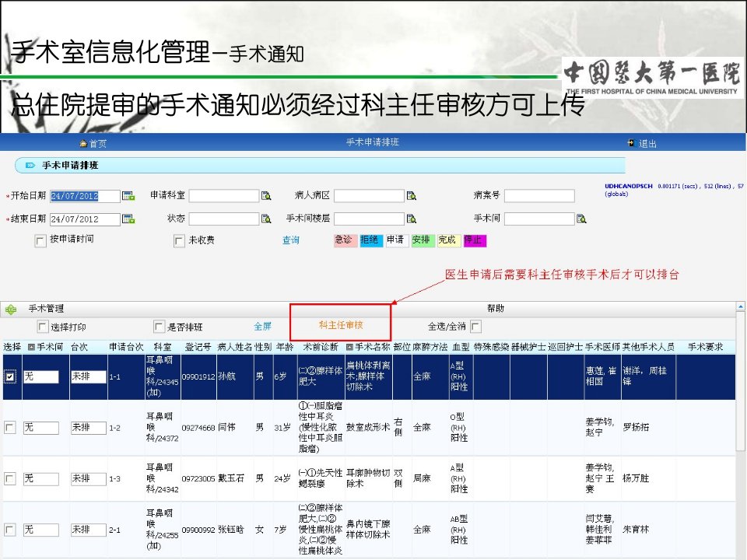Click the 病人病区 input field
This screenshot has width=747, height=560.
point(369,196)
